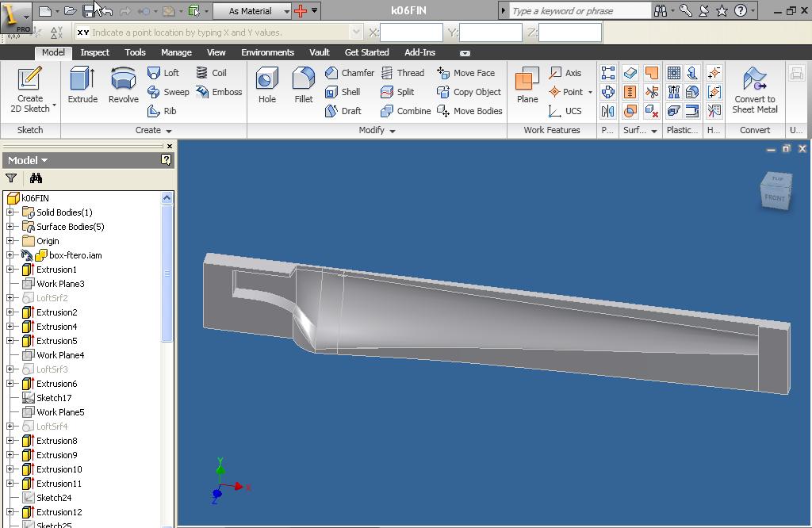
Task: Expand the box-ftero.iam node
Action: pos(10,255)
